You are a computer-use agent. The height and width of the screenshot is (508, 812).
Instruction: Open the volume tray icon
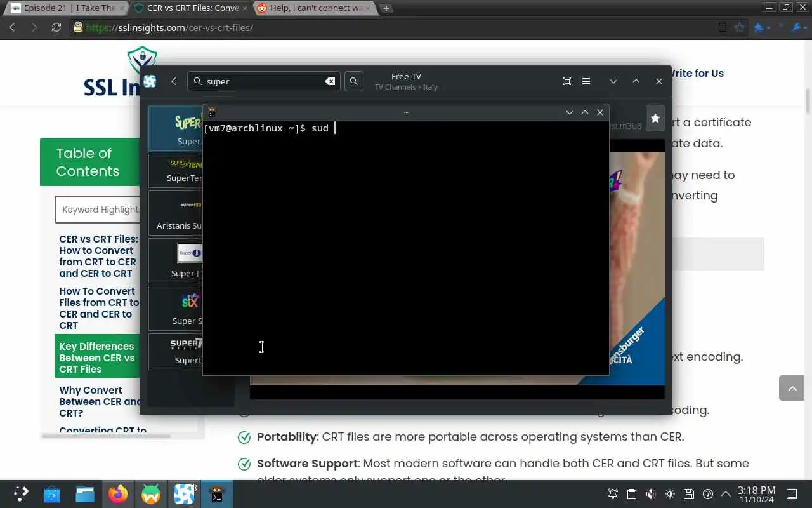click(x=651, y=493)
